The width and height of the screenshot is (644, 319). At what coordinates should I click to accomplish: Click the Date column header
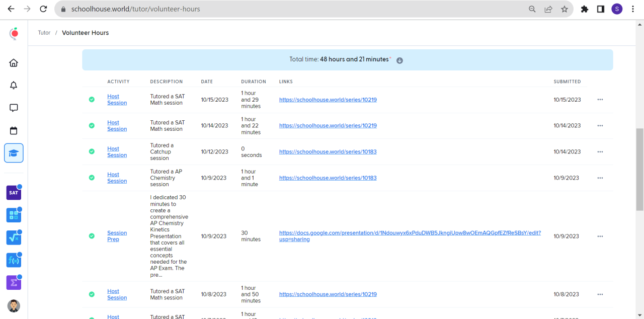click(207, 82)
